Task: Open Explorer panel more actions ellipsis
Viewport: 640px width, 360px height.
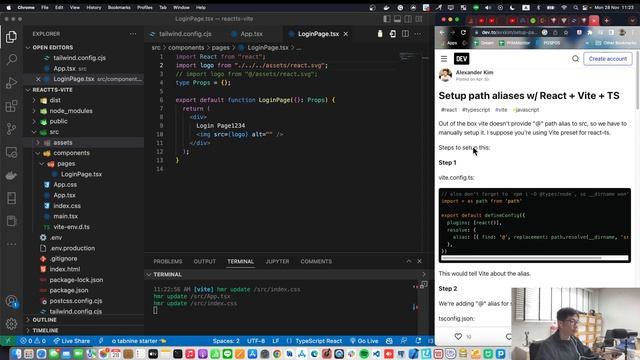Action: pyautogui.click(x=133, y=34)
